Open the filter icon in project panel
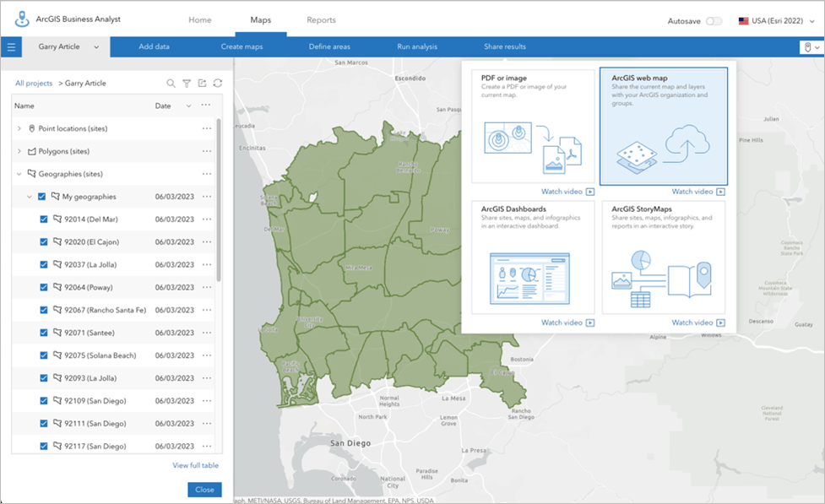 click(187, 83)
